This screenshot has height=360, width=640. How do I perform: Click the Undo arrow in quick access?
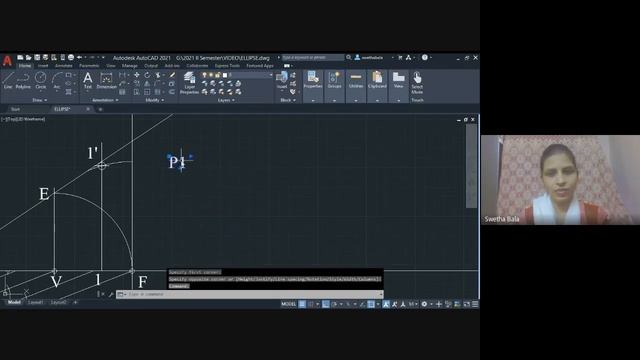click(x=80, y=58)
